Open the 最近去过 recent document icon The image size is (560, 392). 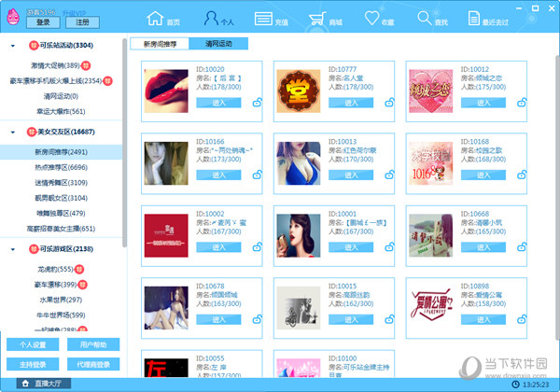point(473,19)
